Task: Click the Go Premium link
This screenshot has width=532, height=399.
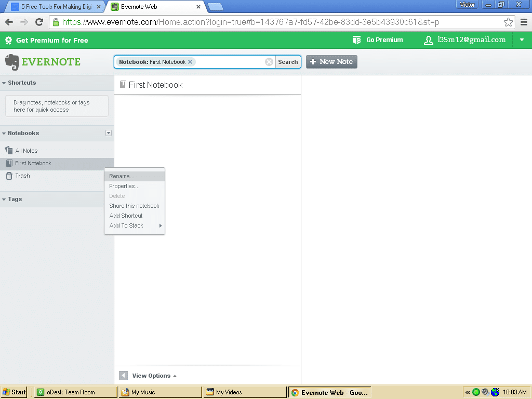Action: [x=384, y=40]
